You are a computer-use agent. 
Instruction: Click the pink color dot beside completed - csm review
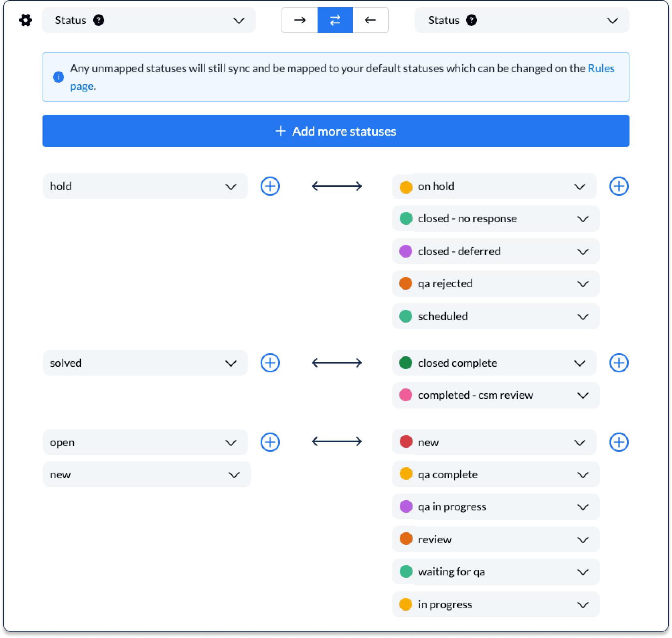407,395
